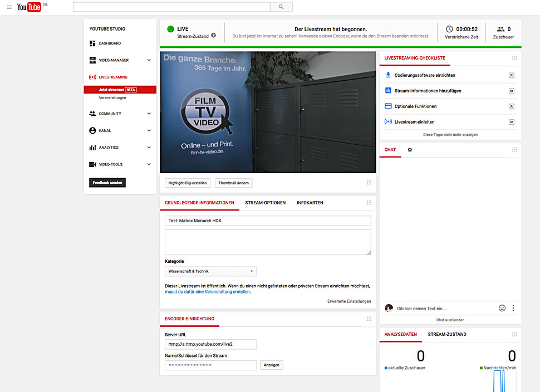
Task: Click the chat user avatar
Action: [389, 308]
